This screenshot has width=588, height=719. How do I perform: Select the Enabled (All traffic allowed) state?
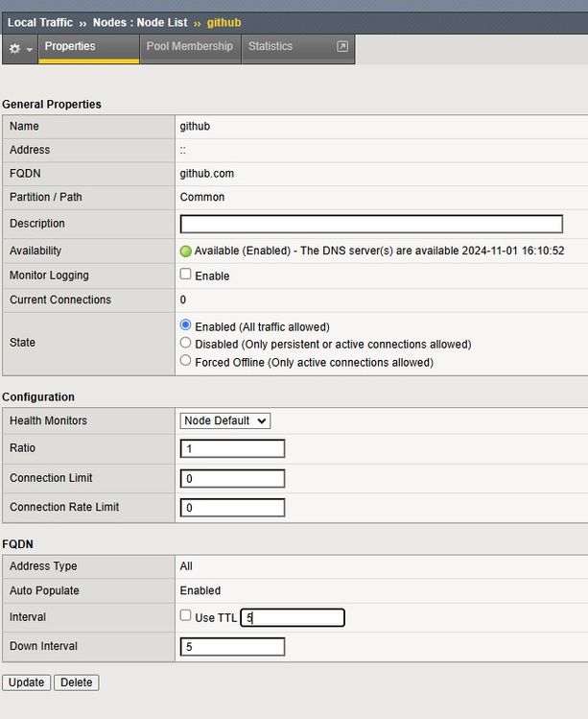click(x=186, y=325)
